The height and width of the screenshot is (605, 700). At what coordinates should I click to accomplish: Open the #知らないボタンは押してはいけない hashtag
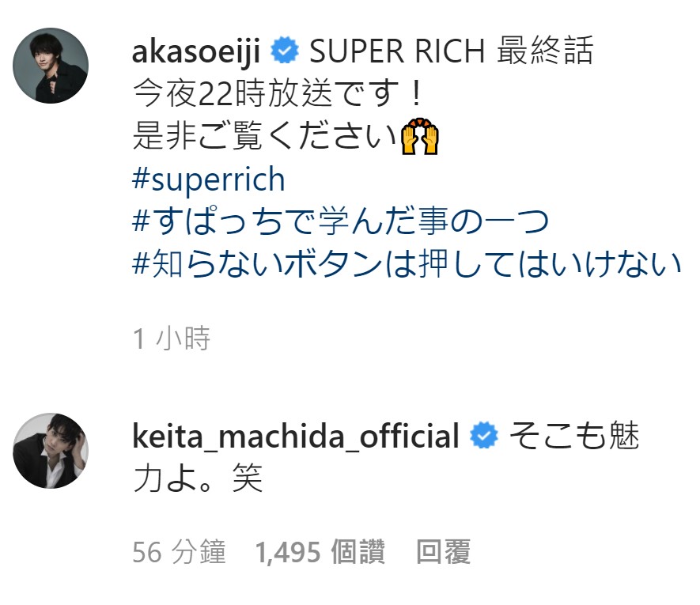tap(407, 264)
